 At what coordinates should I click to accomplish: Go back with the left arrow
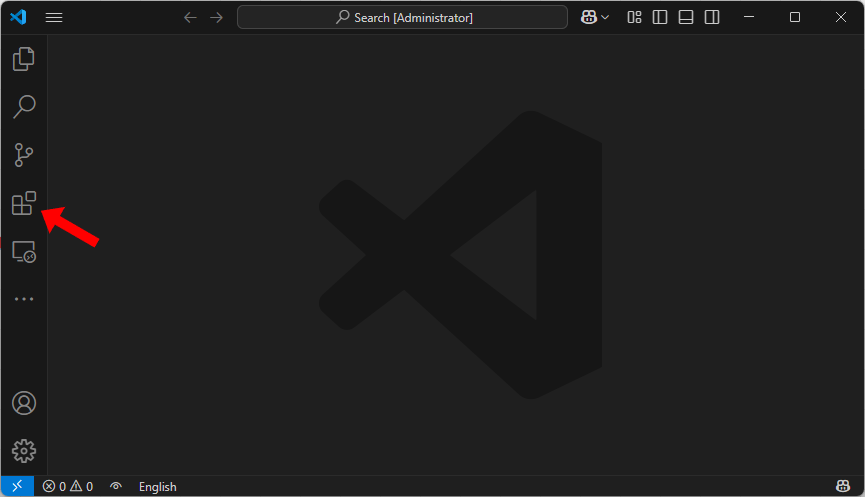[x=190, y=18]
